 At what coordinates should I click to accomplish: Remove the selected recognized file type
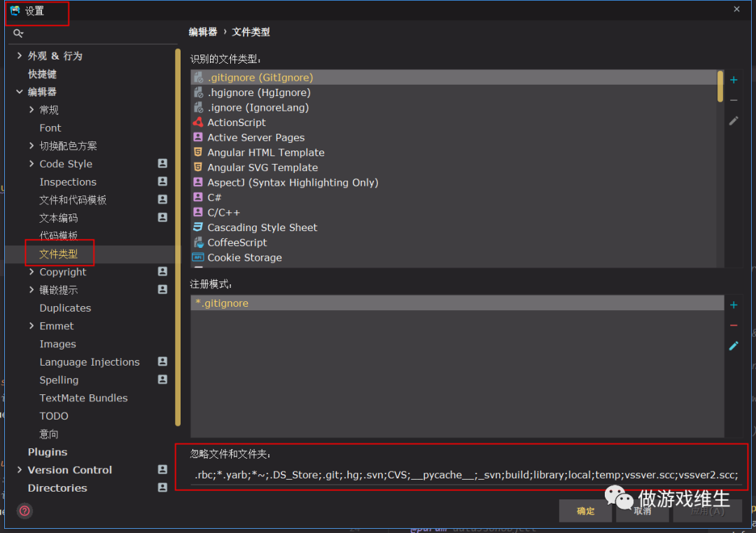[734, 100]
